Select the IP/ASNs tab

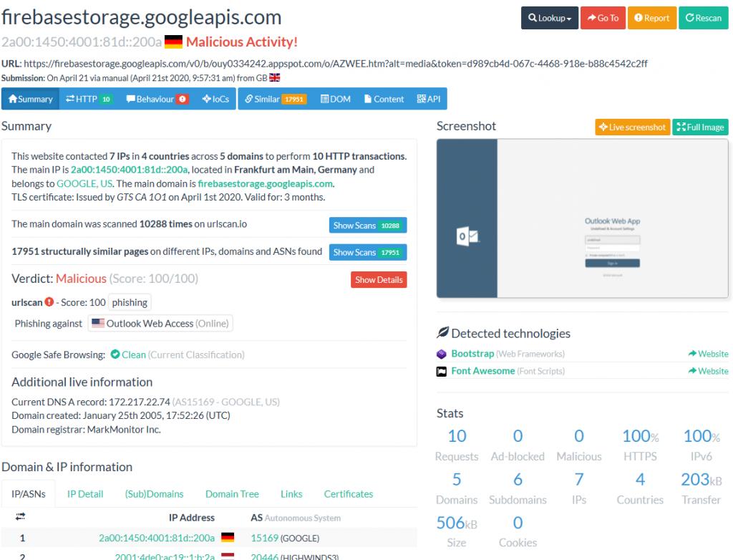click(29, 494)
